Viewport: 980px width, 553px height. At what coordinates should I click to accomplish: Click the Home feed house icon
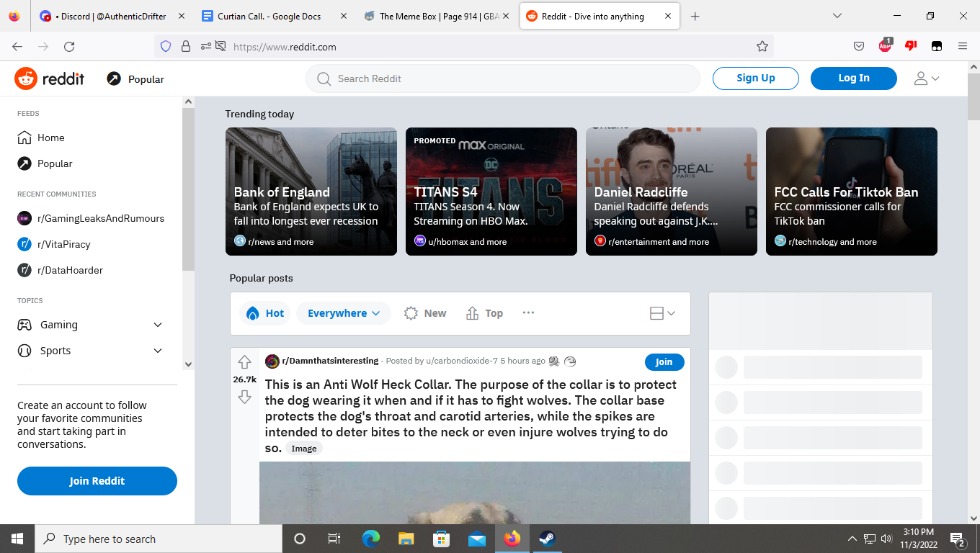click(24, 138)
